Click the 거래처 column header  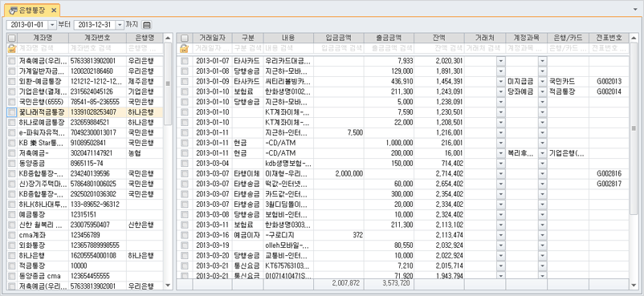coord(485,38)
